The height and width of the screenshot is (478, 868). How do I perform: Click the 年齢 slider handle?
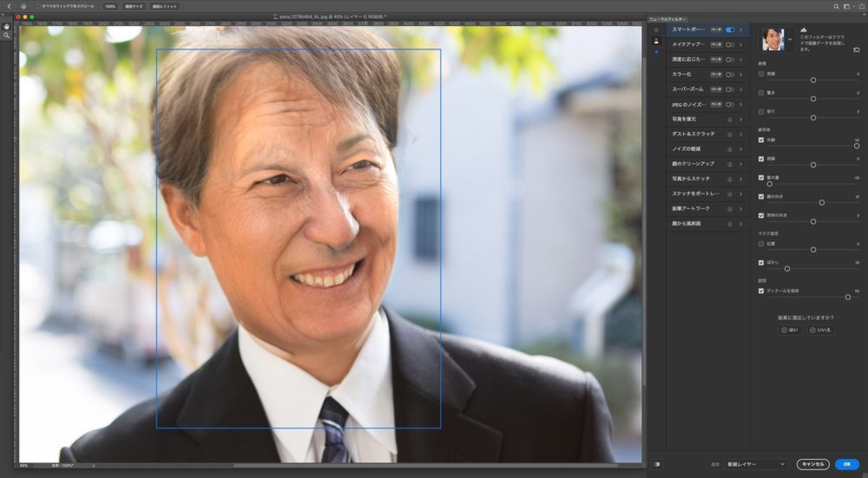(857, 146)
